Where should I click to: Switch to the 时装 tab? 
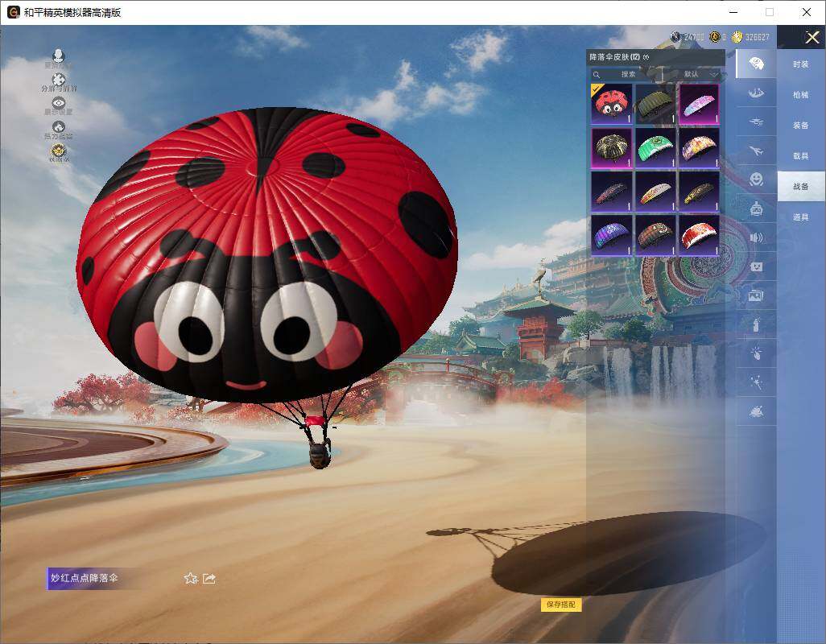(800, 64)
